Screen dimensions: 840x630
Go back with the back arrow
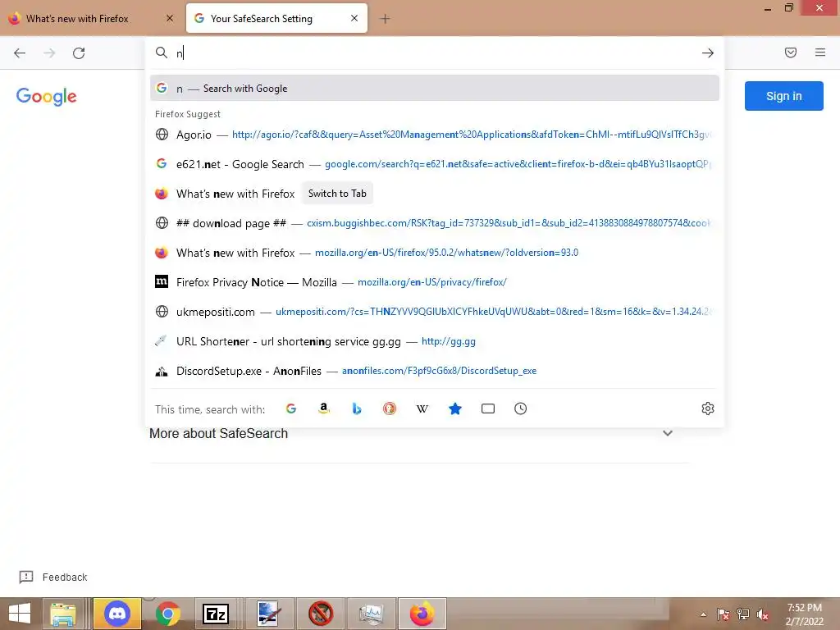pyautogui.click(x=20, y=53)
